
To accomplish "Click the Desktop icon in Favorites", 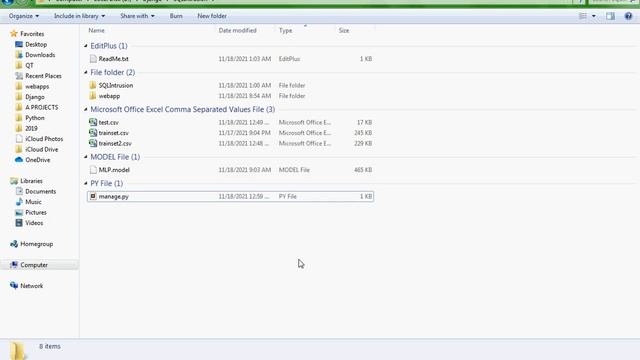I will 19,44.
